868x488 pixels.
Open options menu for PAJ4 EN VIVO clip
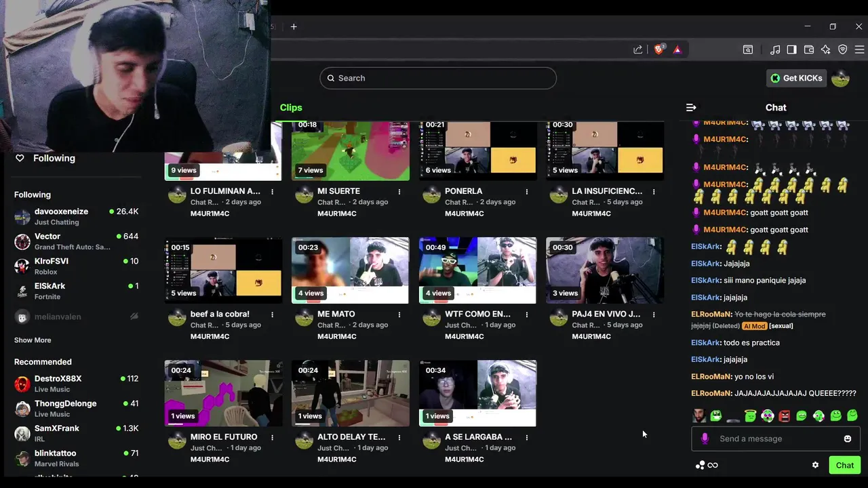[x=654, y=314]
